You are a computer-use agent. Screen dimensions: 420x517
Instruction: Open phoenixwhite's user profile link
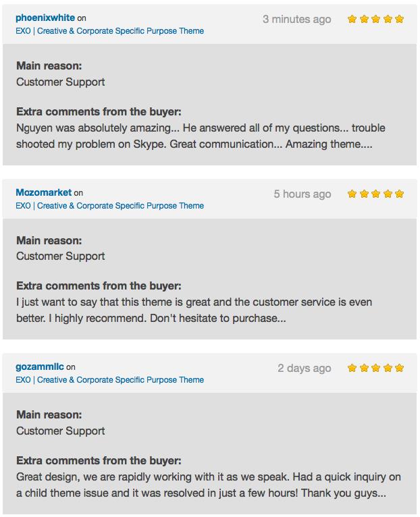[x=45, y=18]
